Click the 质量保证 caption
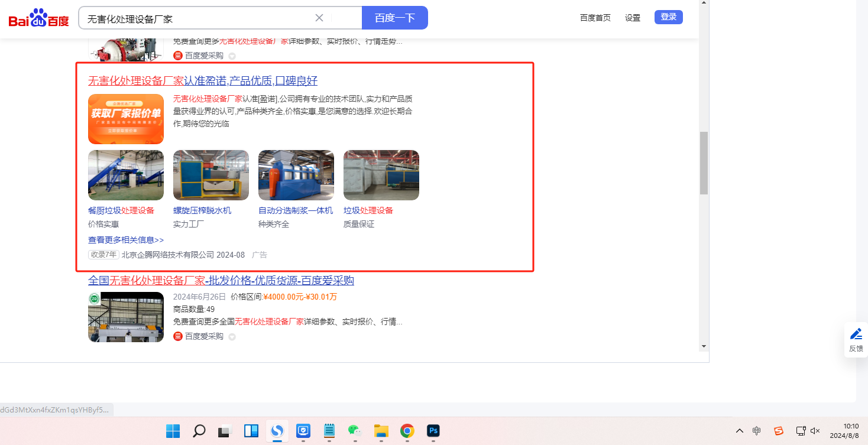 click(359, 225)
